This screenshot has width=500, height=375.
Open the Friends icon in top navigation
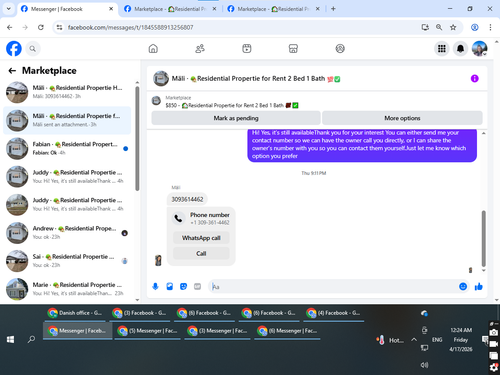(x=200, y=49)
